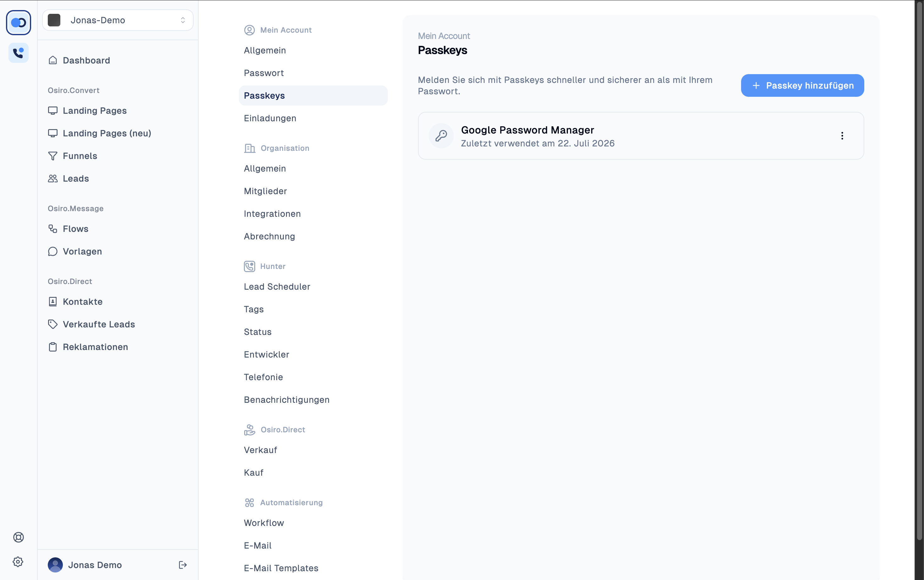Click the key icon of the passkey entry
This screenshot has width=924, height=580.
tap(441, 136)
